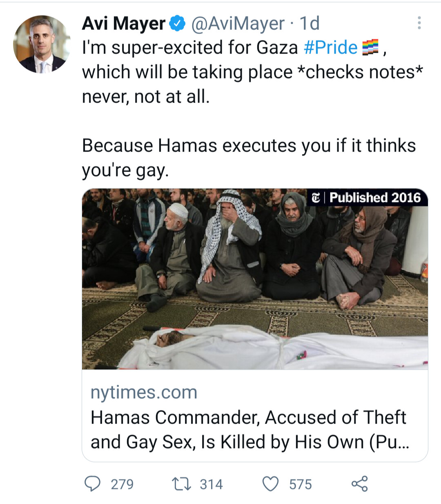This screenshot has width=441, height=504.
Task: Open the share icon
Action: 359,484
